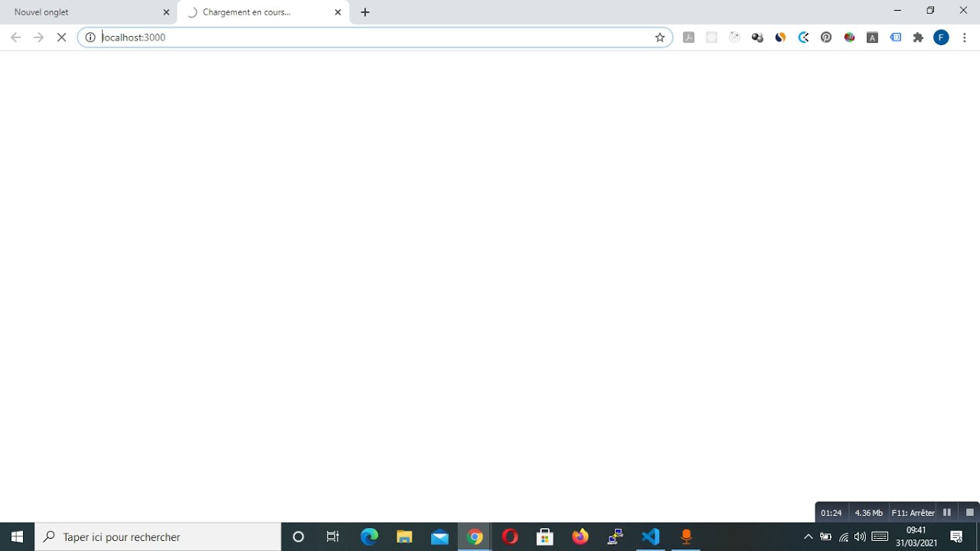Image resolution: width=980 pixels, height=551 pixels.
Task: Open the orange microphone recorder app
Action: tap(686, 536)
